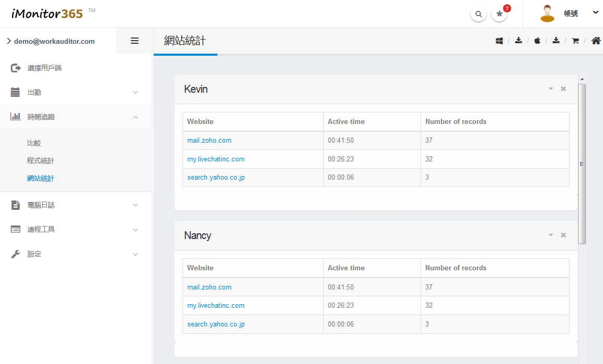Go to home via house icon
The image size is (603, 364).
coord(596,41)
